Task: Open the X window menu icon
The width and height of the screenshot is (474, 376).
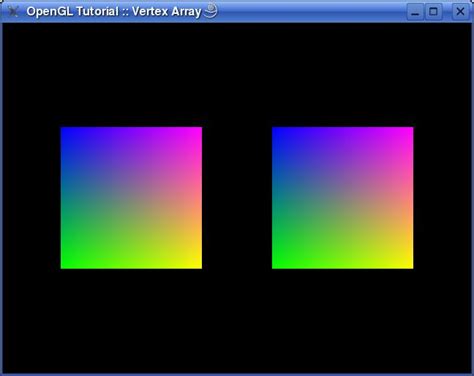Action: (x=13, y=11)
